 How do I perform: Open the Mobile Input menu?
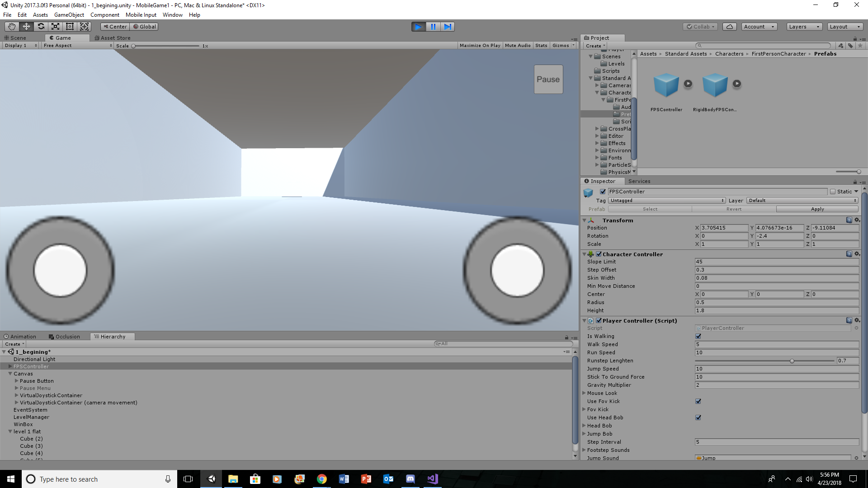(141, 15)
